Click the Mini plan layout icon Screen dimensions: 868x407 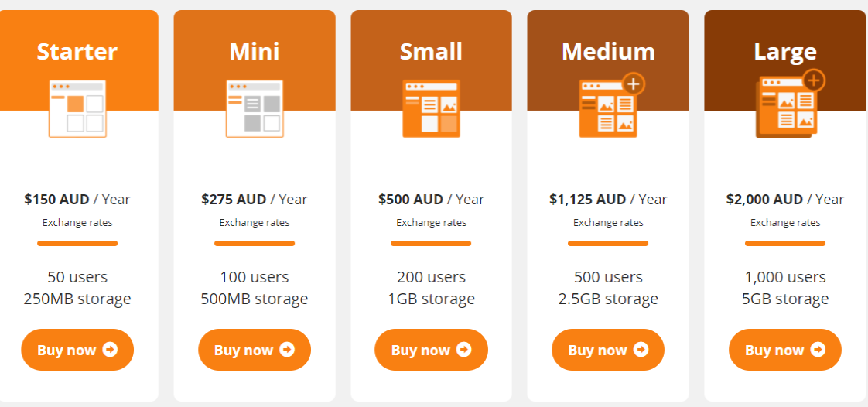pos(255,108)
